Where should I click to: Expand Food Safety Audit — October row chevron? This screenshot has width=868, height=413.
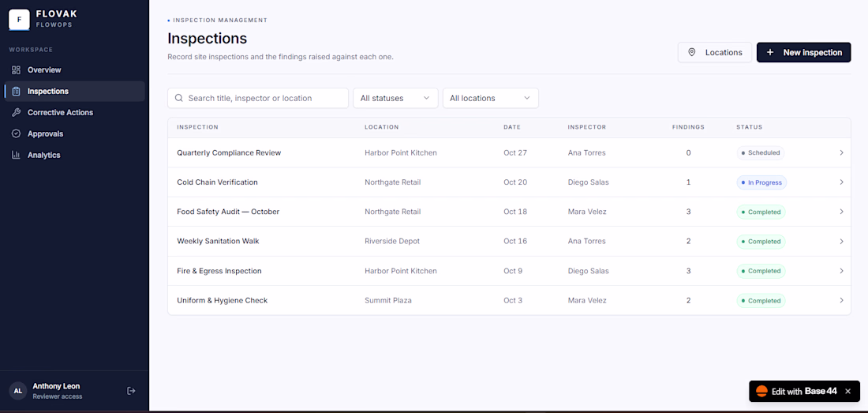[841, 212]
